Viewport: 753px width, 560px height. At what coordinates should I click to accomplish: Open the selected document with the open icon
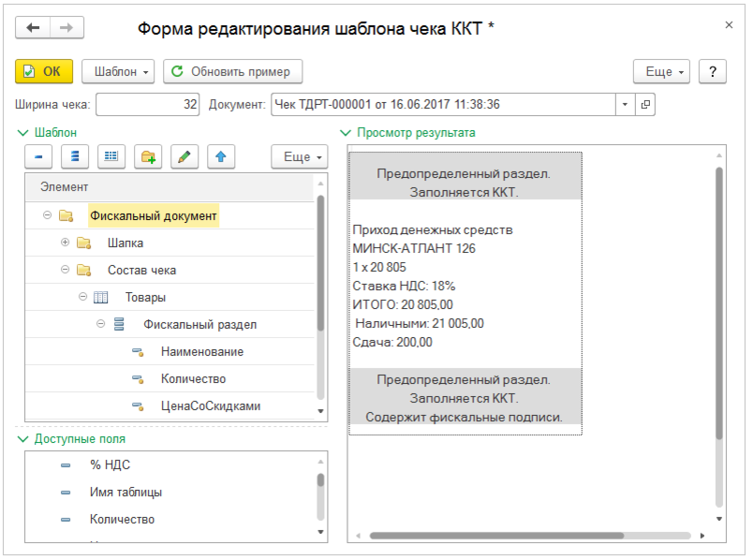pos(645,104)
